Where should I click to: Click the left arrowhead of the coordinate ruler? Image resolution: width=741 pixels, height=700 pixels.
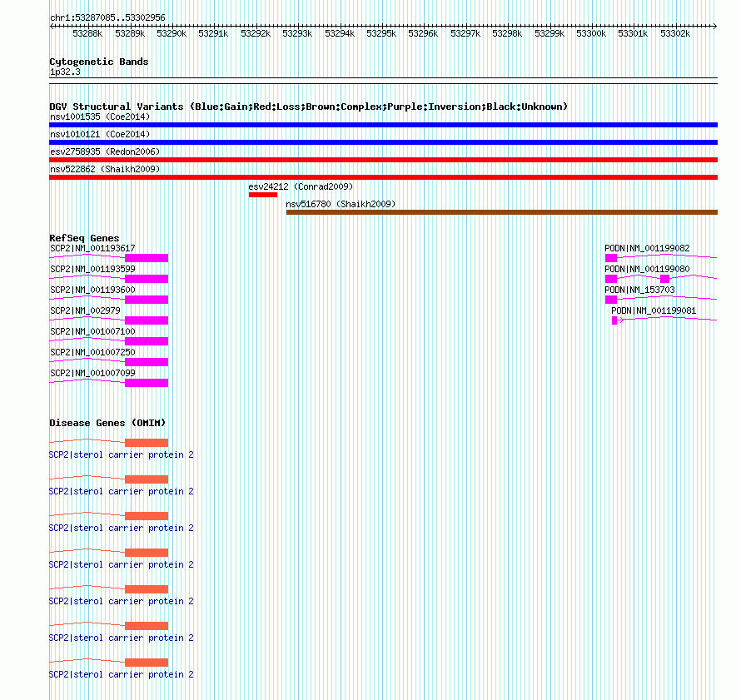pos(52,26)
